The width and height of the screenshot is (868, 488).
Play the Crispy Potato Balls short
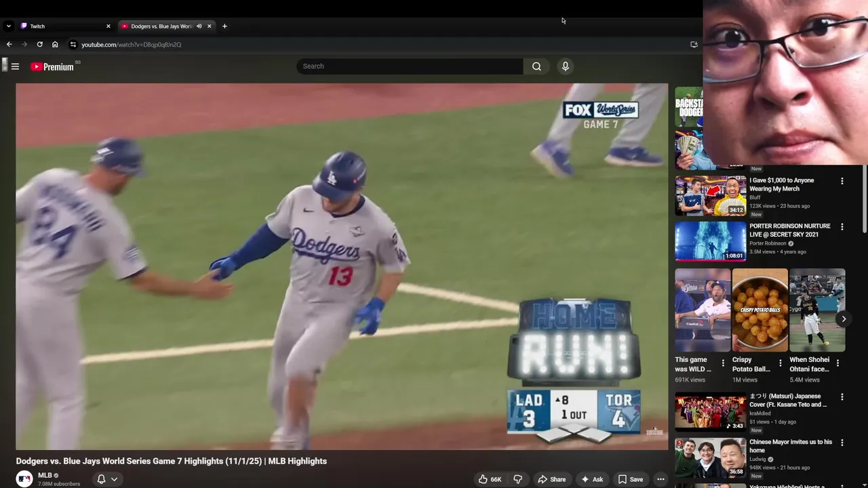[760, 310]
